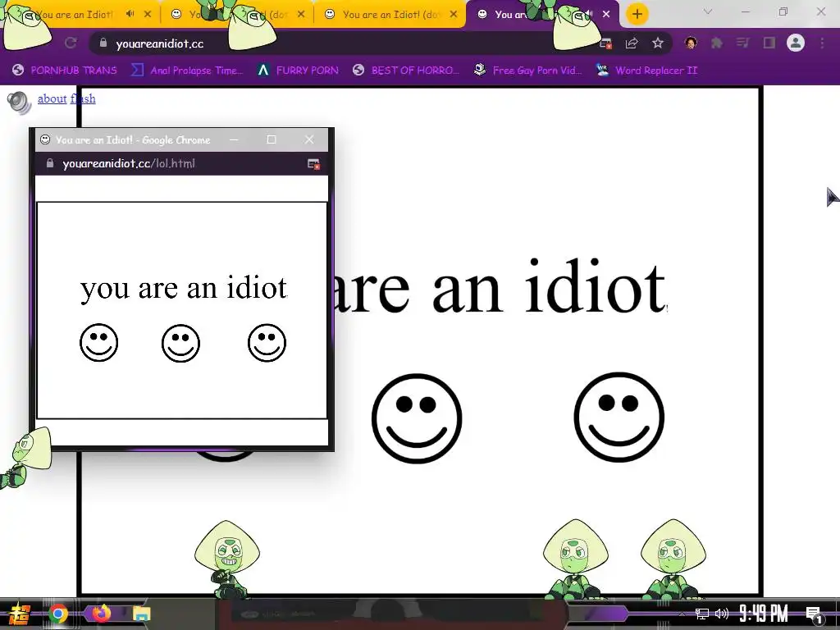Bookmark this page with the star icon

click(658, 43)
